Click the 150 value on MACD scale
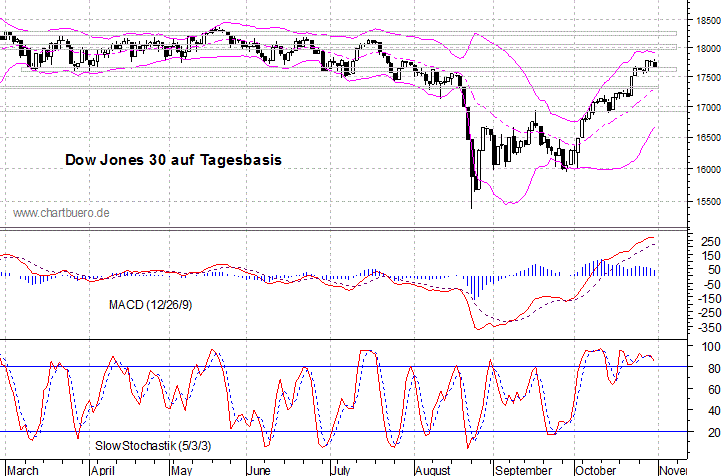Image resolution: width=723 pixels, height=476 pixels. (711, 256)
